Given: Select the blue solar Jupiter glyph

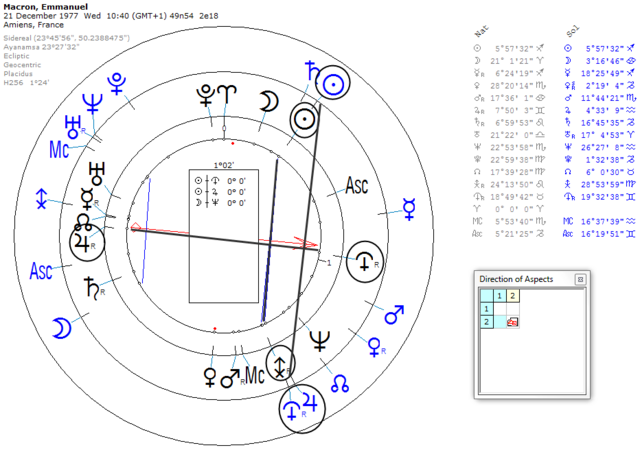Looking at the screenshot, I should pos(310,402).
